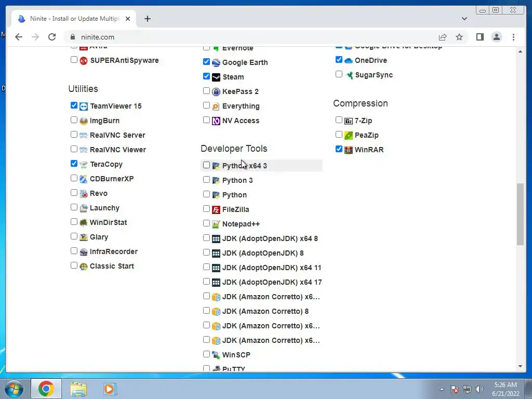This screenshot has height=399, width=532.
Task: Click the PeaZip green icon
Action: pos(349,136)
